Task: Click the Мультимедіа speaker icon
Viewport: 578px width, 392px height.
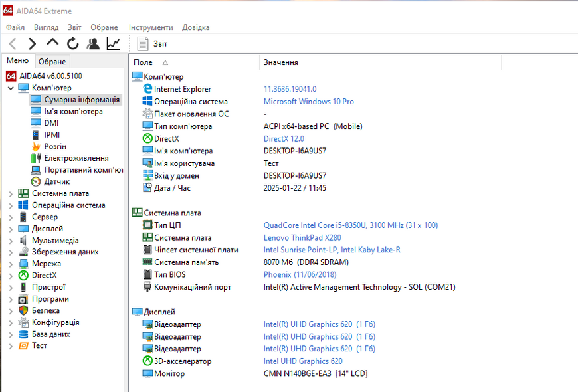Action: click(23, 241)
